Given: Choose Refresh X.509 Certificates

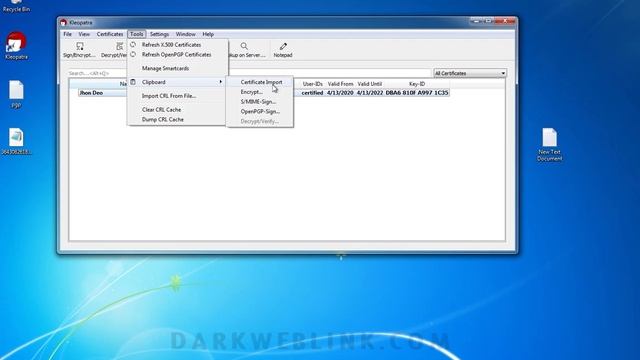Looking at the screenshot, I should [x=177, y=45].
